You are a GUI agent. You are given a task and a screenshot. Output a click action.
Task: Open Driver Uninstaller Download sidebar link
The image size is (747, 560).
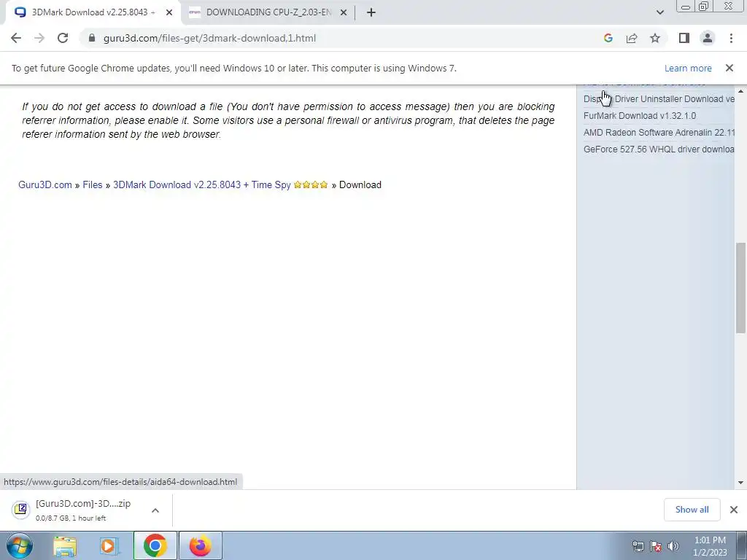659,99
